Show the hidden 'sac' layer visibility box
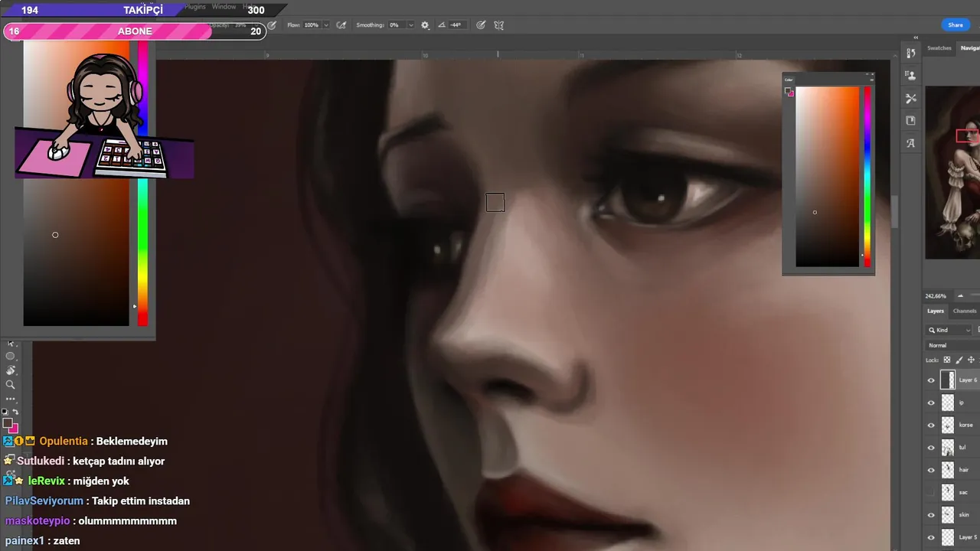Image resolution: width=980 pixels, height=551 pixels. point(931,492)
